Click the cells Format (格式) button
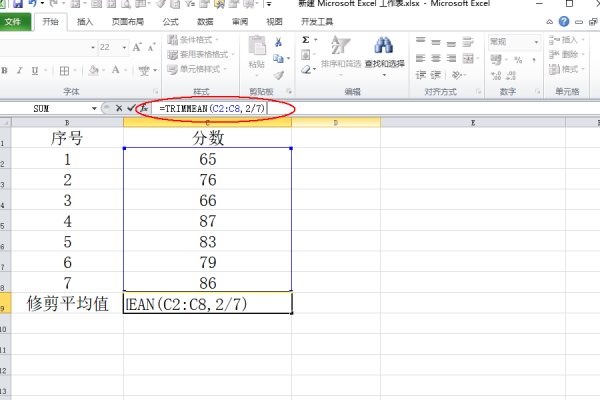Viewport: 600px width, 400px height. pyautogui.click(x=567, y=69)
